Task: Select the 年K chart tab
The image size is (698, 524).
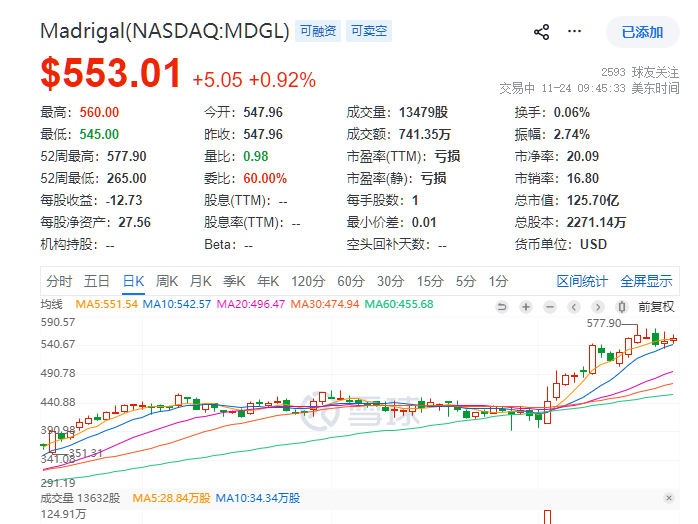Action: coord(268,281)
